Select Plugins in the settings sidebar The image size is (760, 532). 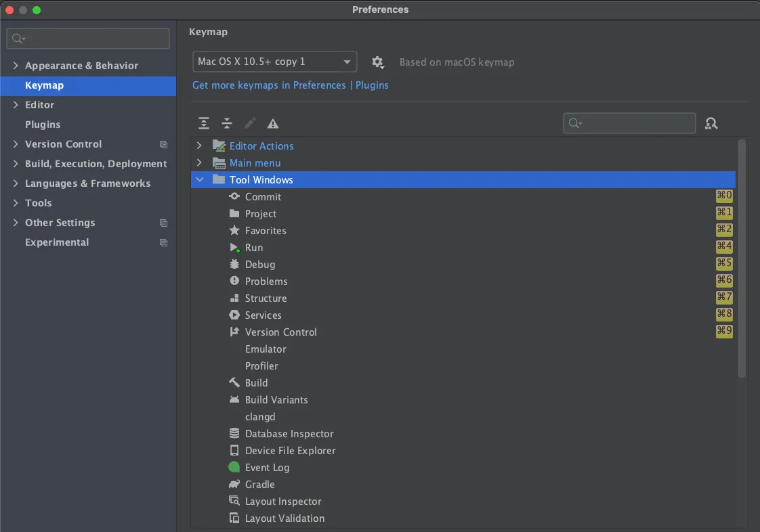point(43,125)
